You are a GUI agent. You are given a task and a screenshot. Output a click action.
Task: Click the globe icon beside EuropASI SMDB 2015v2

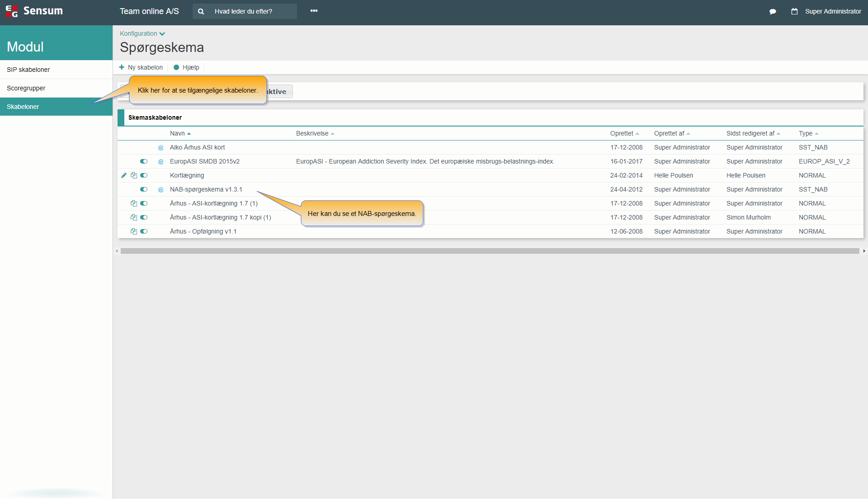(x=160, y=162)
